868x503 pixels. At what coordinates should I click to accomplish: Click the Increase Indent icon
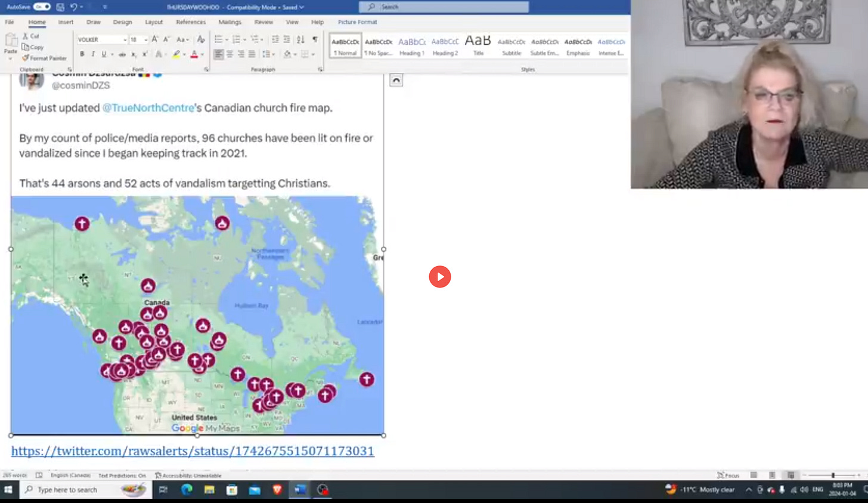(287, 39)
